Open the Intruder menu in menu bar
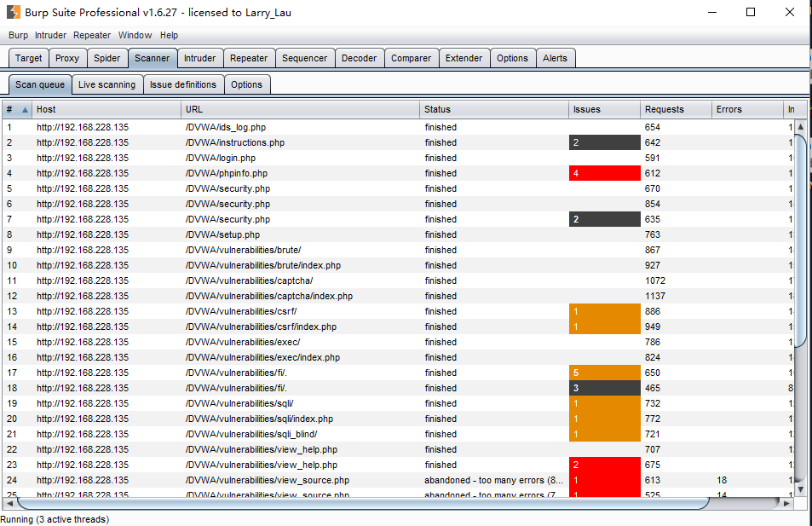 [50, 35]
